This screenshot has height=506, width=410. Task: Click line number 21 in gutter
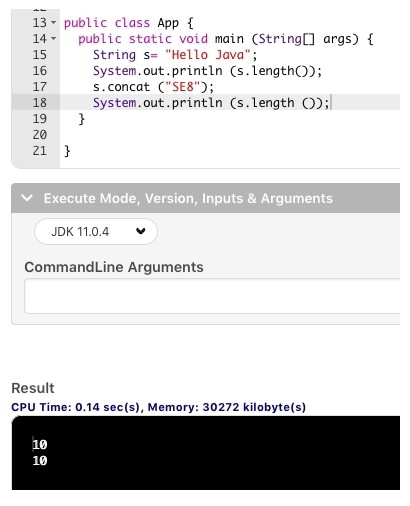[40, 151]
